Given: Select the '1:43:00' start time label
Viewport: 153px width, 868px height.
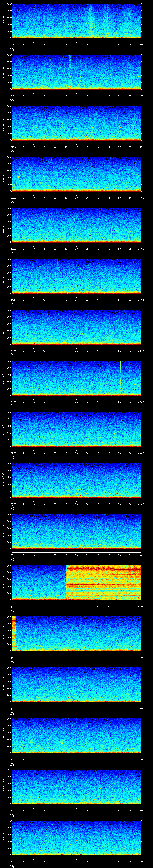Looking at the screenshot, I should tap(12, 759).
